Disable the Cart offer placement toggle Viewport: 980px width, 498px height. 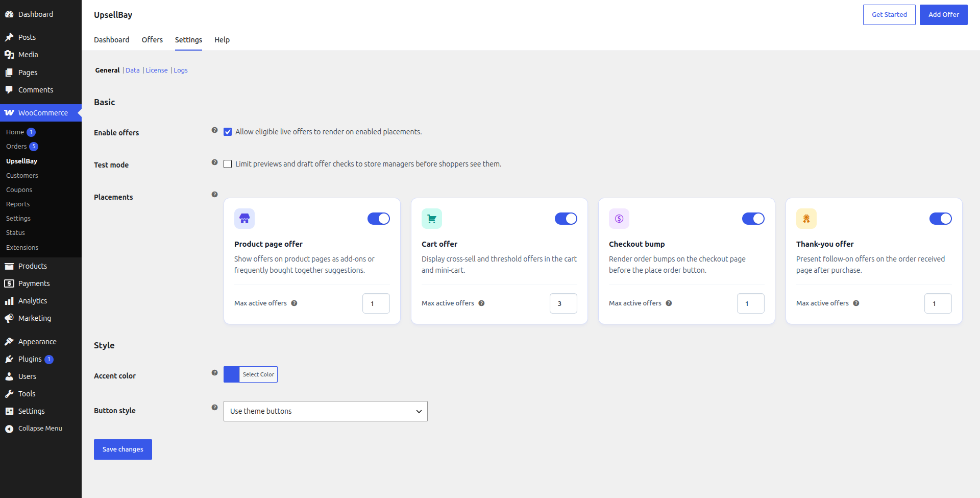(x=566, y=219)
